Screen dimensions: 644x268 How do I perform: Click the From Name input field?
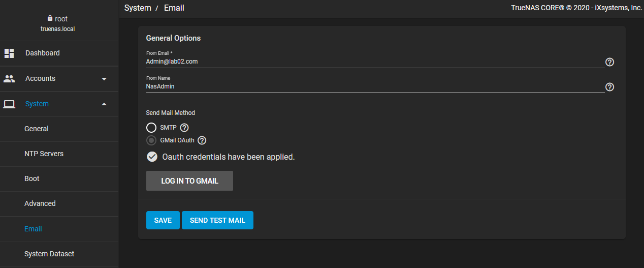tap(375, 86)
